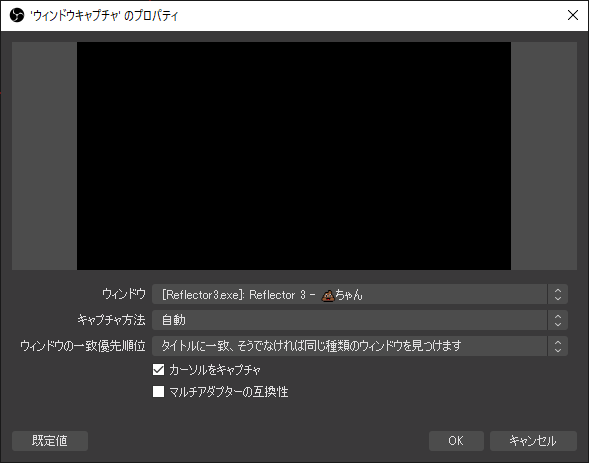
Task: Click the ウィンドウの一致優先順位 label
Action: pyautogui.click(x=83, y=346)
